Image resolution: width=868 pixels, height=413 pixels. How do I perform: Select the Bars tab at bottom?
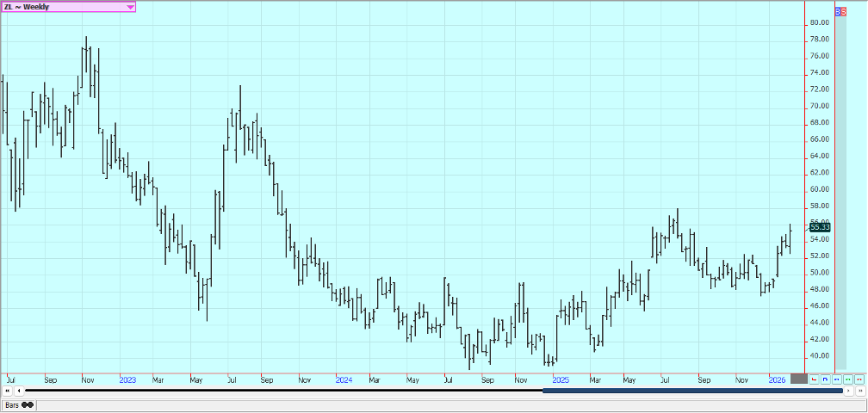pos(12,404)
